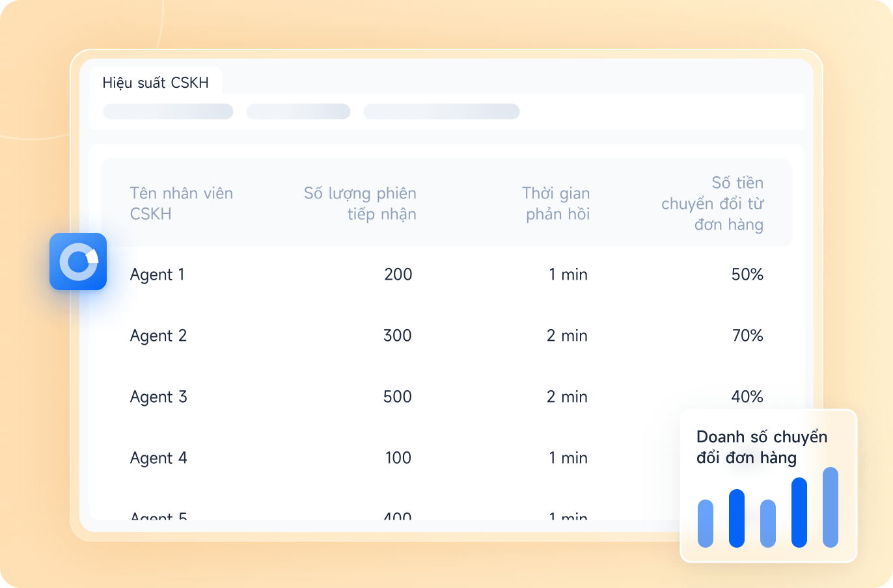Click the tallest last chart bar

pos(831,507)
